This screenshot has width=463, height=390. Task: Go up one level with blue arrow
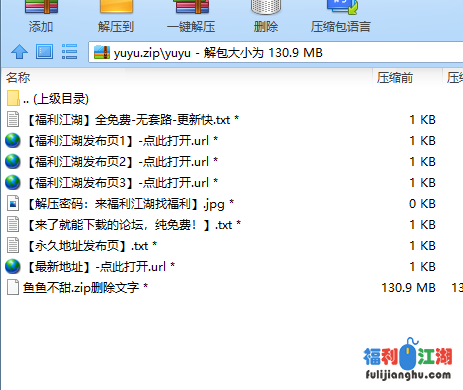[19, 52]
